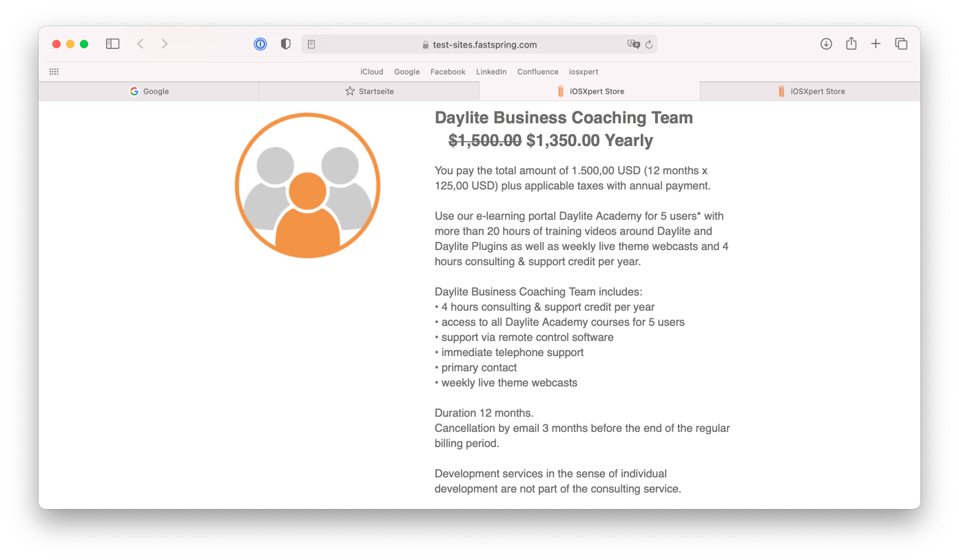Open the iCloud favorite
The width and height of the screenshot is (959, 560).
click(372, 72)
